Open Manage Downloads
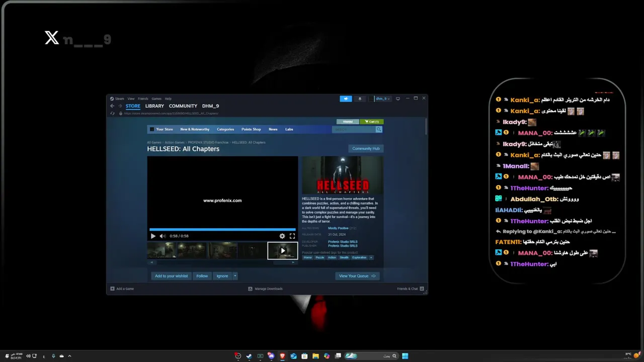The height and width of the screenshot is (362, 644). coord(266,289)
